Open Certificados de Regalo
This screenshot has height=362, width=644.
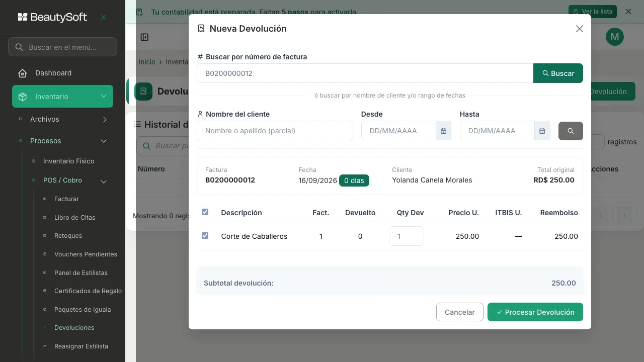[x=88, y=291]
